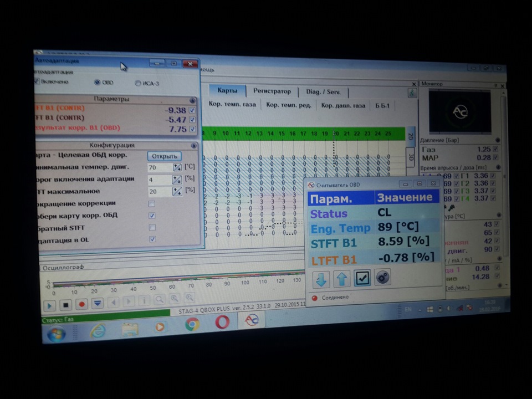Click the down arrow in OBD reader
Image resolution: width=532 pixels, height=399 pixels.
[x=321, y=279]
